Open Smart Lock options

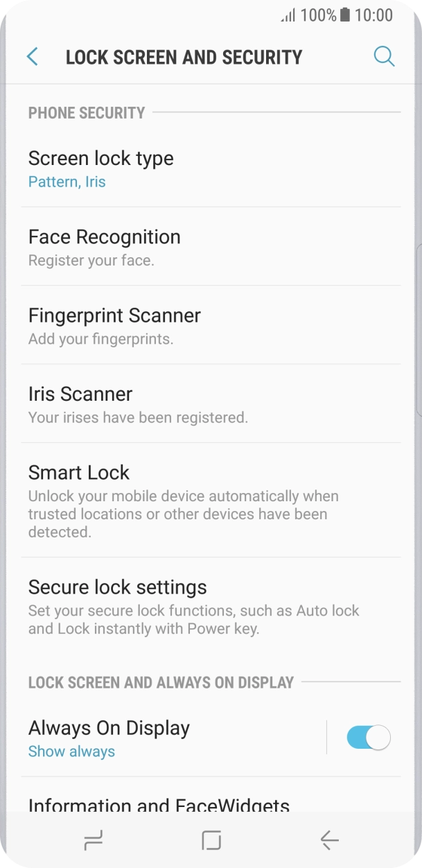[79, 473]
